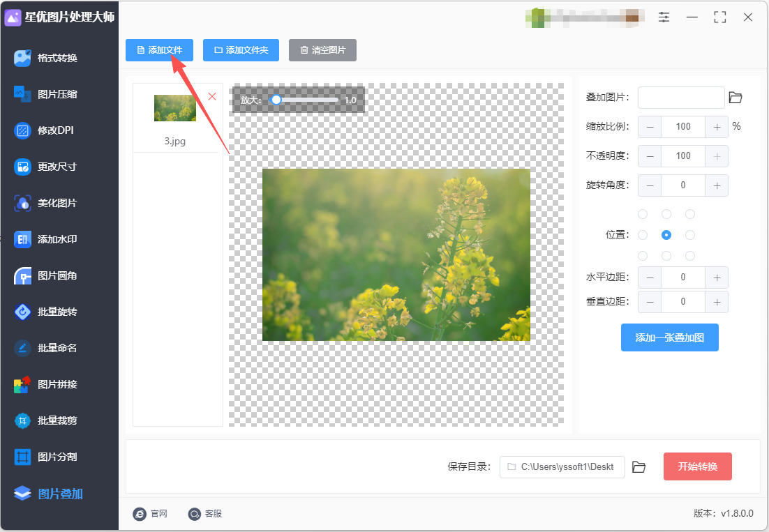Open the 批量命名 batch rename tool
This screenshot has height=532, width=769.
pos(45,348)
